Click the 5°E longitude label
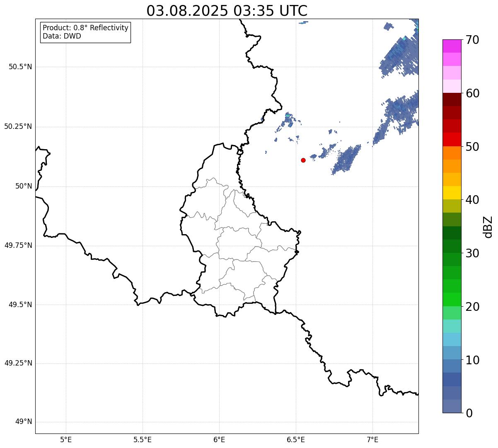The height and width of the screenshot is (448, 498). click(x=66, y=439)
